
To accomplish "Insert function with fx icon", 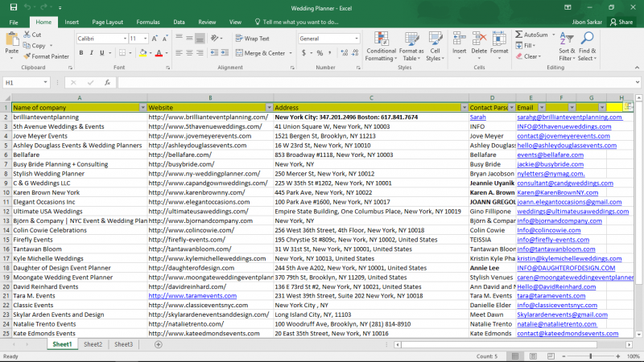I will [x=107, y=83].
